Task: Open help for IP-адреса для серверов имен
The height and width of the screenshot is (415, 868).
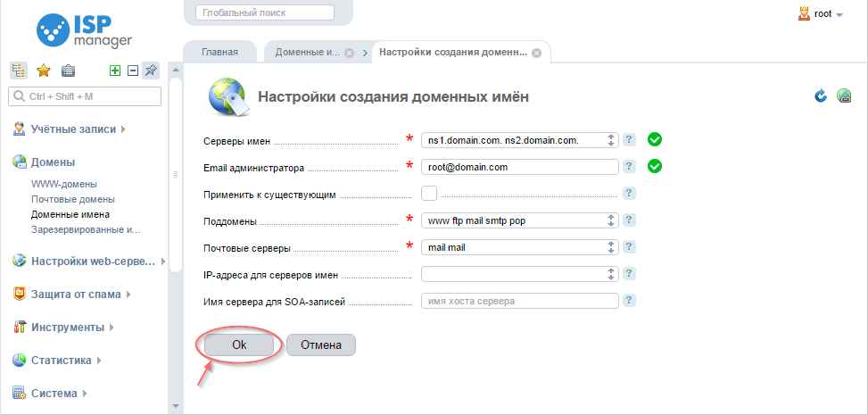Action: pyautogui.click(x=629, y=274)
